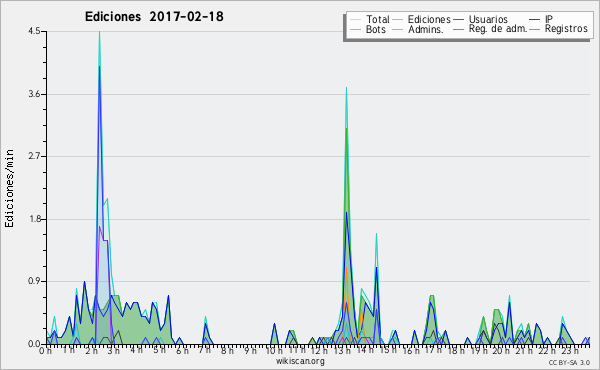Image resolution: width=600 pixels, height=370 pixels.
Task: Click the magenta line swatch beside Reg. de adm.
Action: click(x=458, y=29)
